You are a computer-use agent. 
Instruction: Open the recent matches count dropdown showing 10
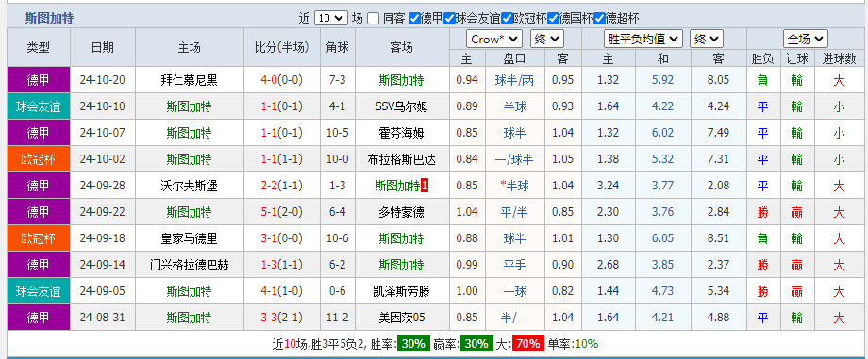(x=330, y=18)
